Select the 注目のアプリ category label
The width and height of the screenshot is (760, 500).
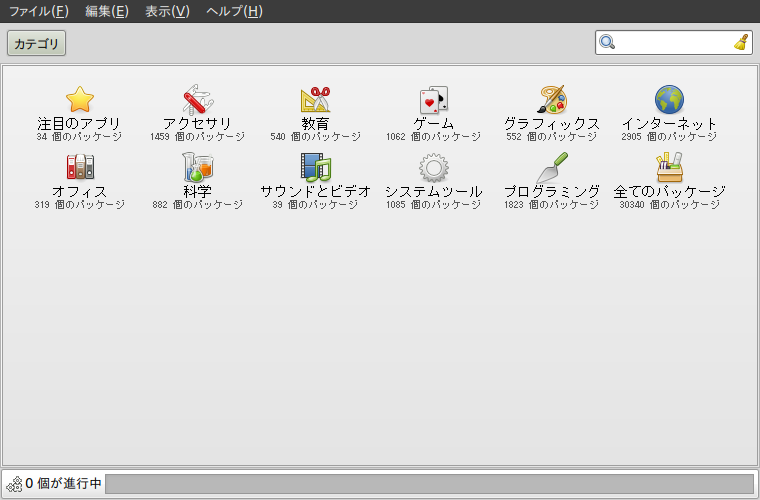point(79,124)
